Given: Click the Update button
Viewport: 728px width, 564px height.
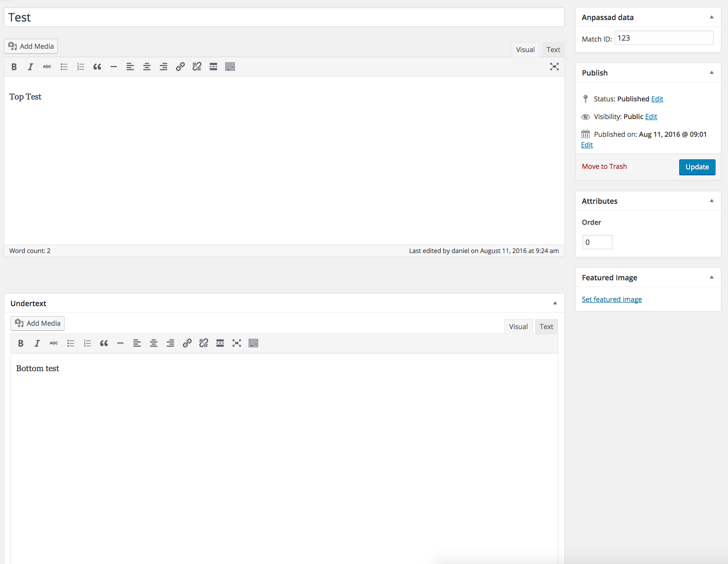Looking at the screenshot, I should [697, 167].
